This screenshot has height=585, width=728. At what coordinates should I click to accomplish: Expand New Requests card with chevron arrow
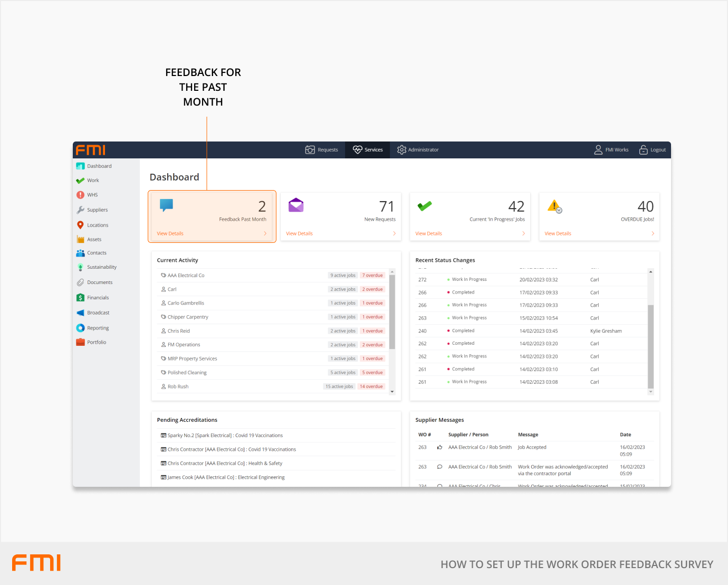point(394,233)
